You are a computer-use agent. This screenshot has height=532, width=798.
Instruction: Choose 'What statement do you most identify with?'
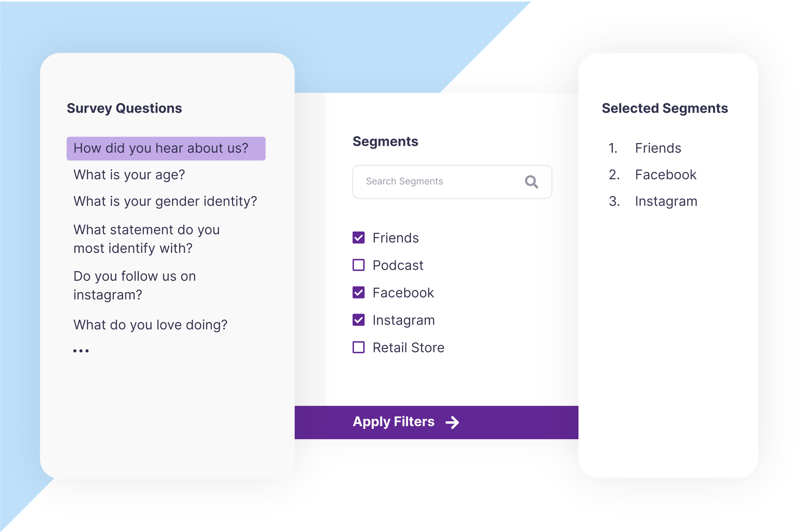point(147,239)
